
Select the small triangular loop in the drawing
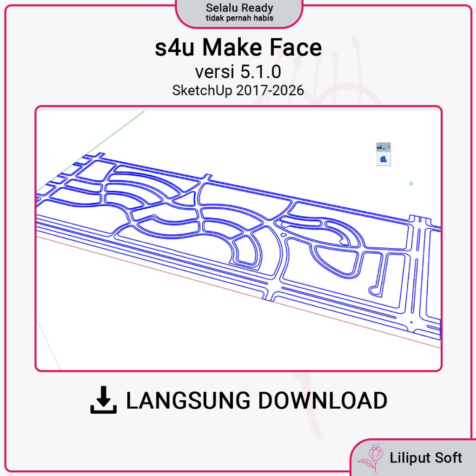click(186, 198)
